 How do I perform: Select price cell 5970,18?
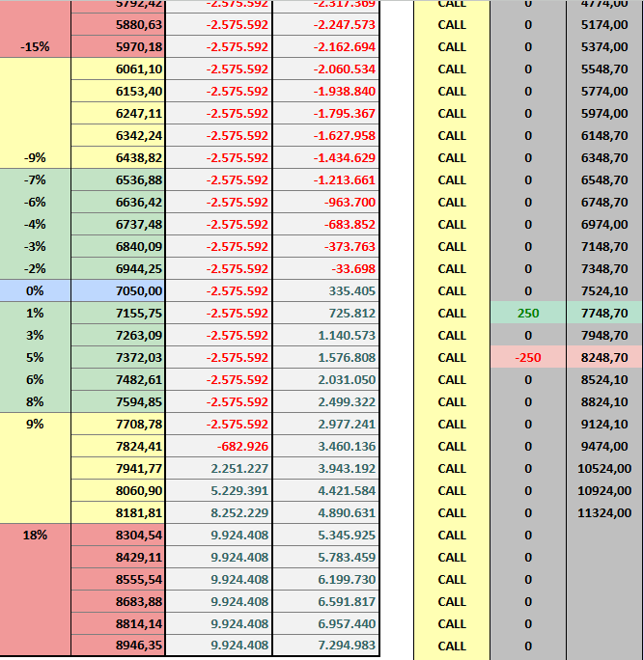tap(118, 46)
